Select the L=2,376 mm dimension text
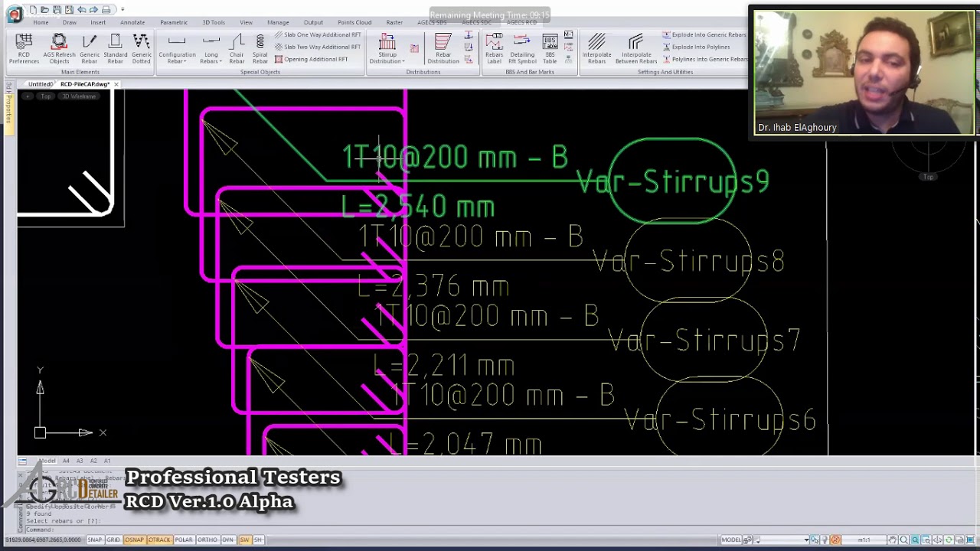 point(433,287)
